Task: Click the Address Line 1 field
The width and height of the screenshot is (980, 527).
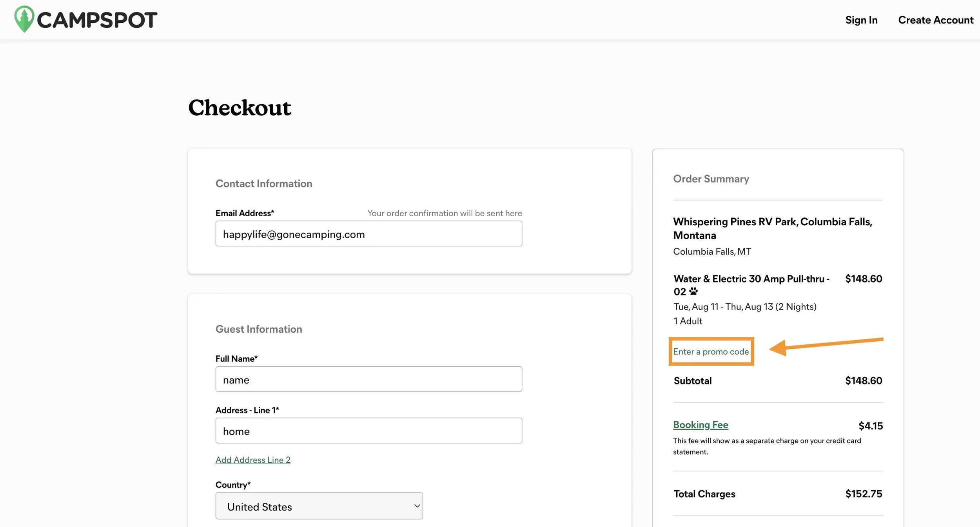Action: [368, 430]
